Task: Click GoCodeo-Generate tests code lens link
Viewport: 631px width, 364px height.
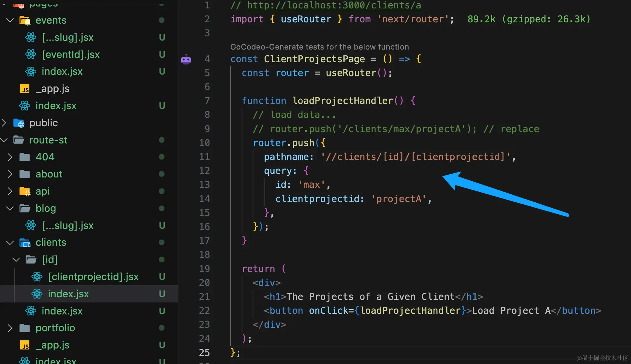Action: click(x=319, y=47)
